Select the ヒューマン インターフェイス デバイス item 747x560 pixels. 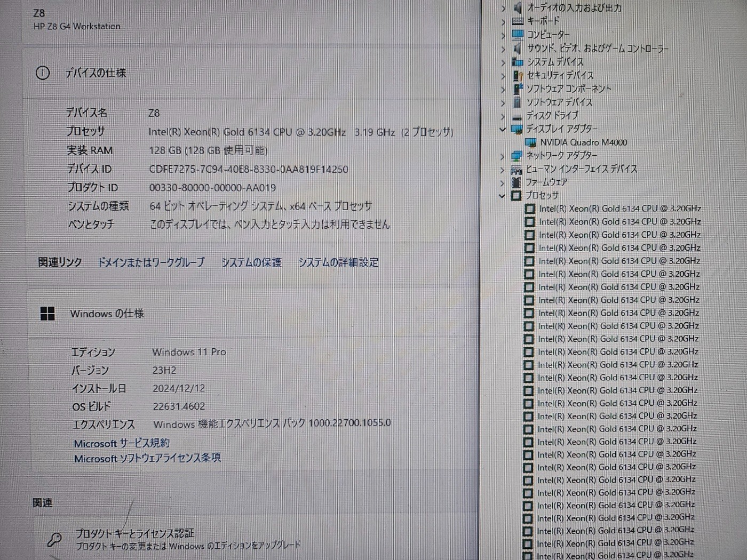[x=582, y=169]
